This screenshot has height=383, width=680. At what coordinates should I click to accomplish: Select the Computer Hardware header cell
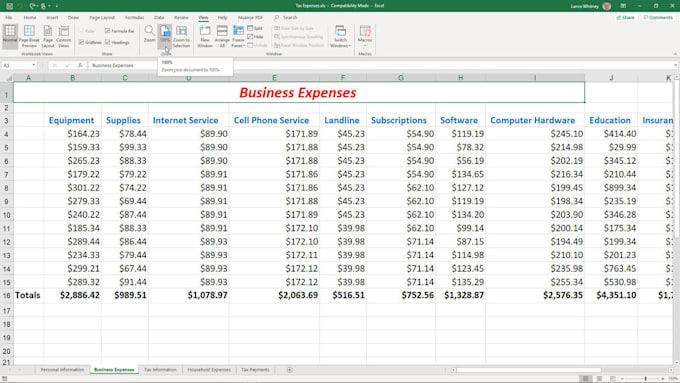click(x=535, y=121)
